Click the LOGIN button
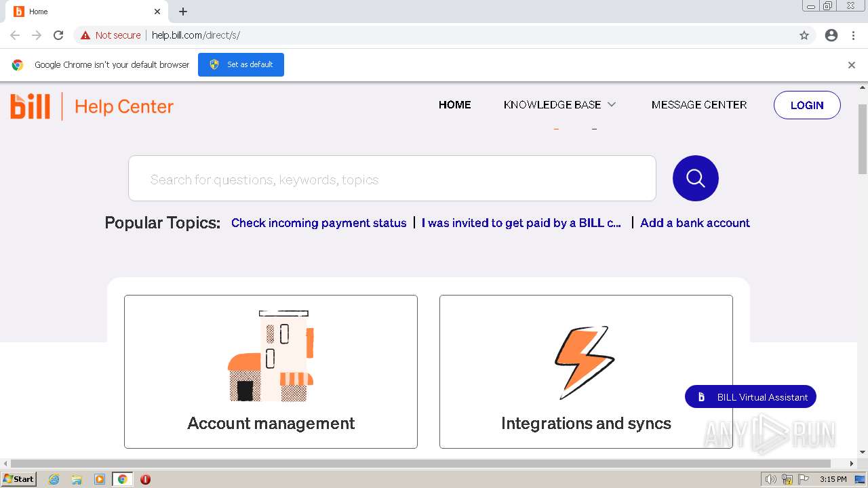The image size is (868, 488). 807,105
